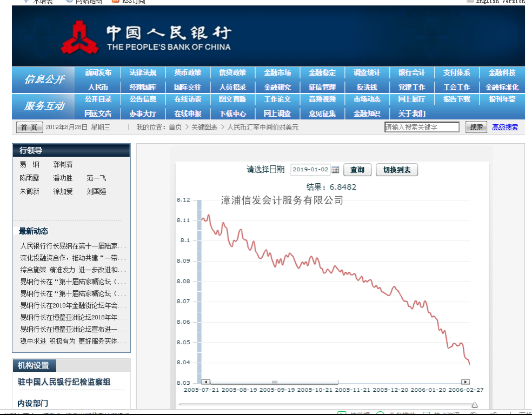Open the 国际交往 menu item

[x=188, y=87]
